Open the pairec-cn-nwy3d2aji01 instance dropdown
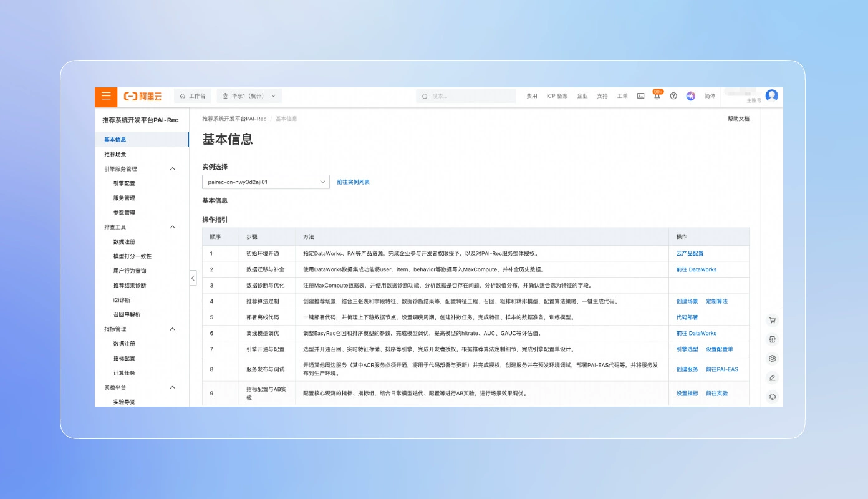The image size is (868, 499). tap(266, 182)
